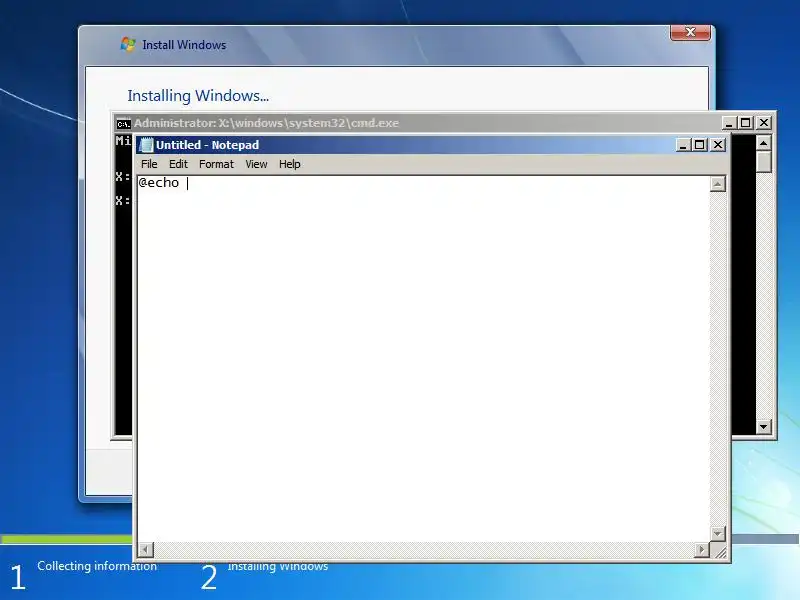Open the Help menu in Notepad
The height and width of the screenshot is (600, 800).
pyautogui.click(x=289, y=164)
